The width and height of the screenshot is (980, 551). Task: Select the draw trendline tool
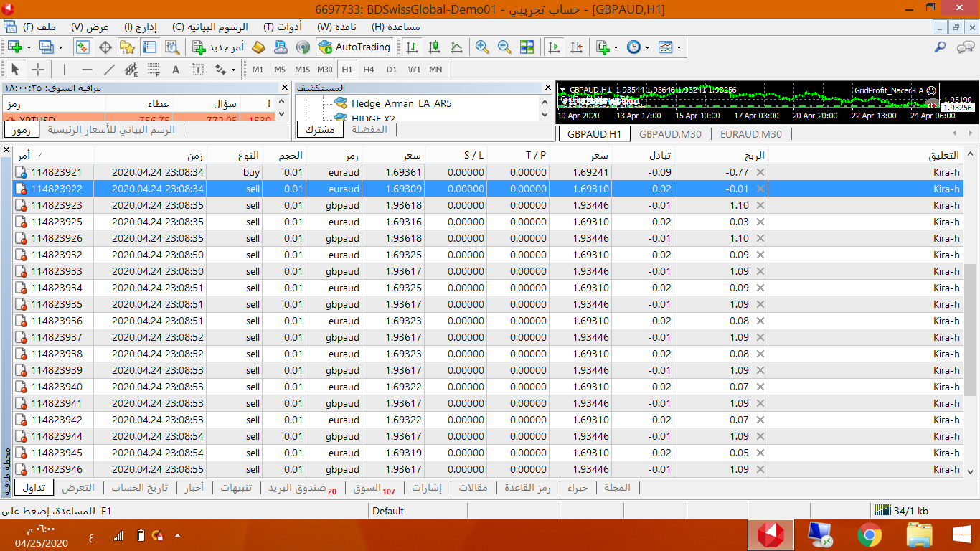[x=109, y=70]
